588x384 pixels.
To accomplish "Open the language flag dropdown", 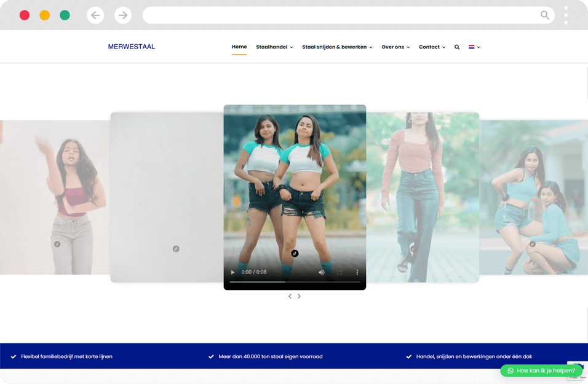I will click(x=474, y=47).
